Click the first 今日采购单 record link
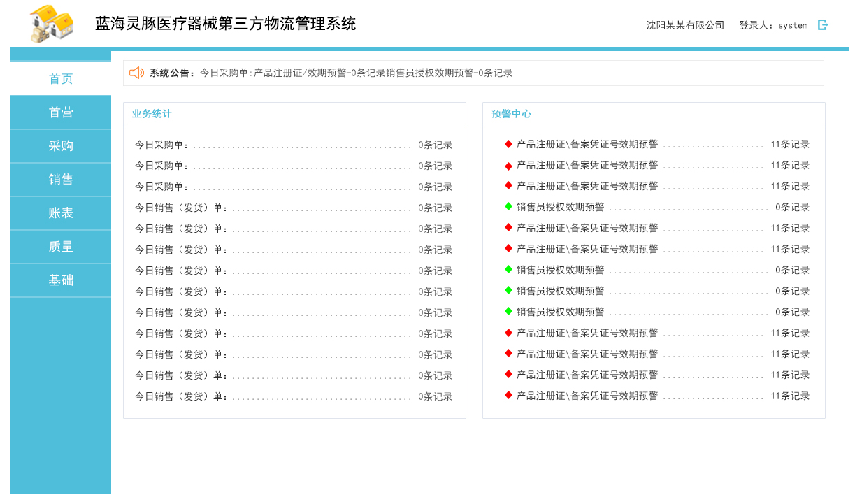Viewport: 855px width, 504px height. [x=294, y=145]
